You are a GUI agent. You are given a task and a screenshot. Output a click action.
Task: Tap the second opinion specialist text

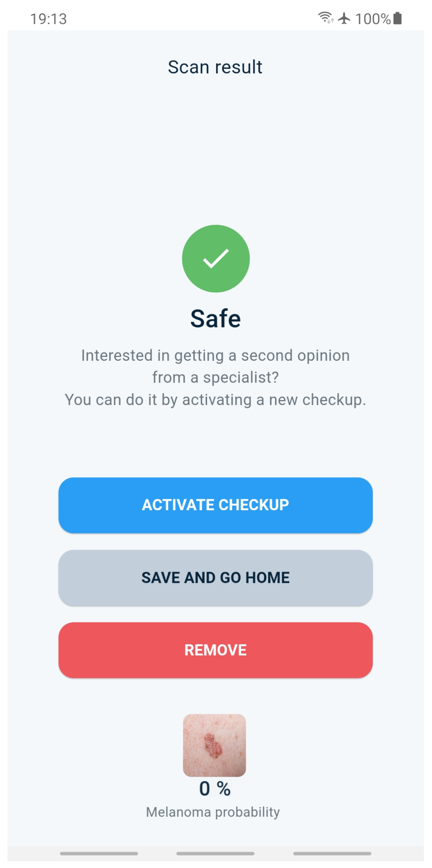(x=216, y=355)
